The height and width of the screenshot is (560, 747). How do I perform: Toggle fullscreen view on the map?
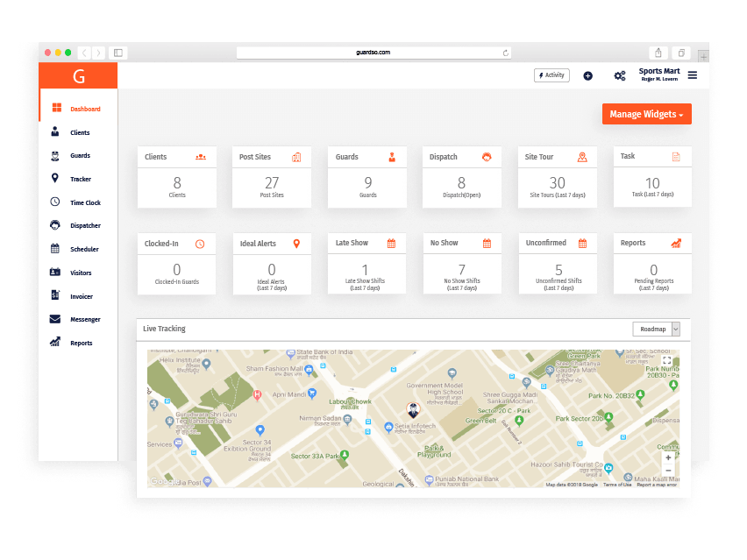[x=667, y=359]
